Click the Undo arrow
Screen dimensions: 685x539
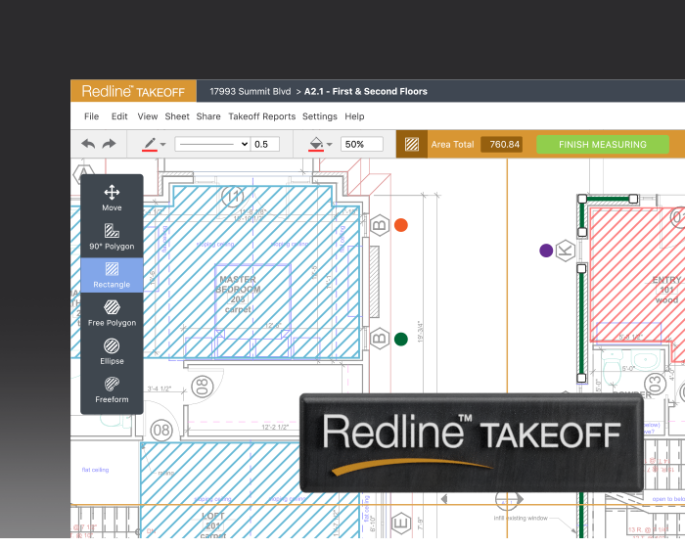[x=88, y=144]
